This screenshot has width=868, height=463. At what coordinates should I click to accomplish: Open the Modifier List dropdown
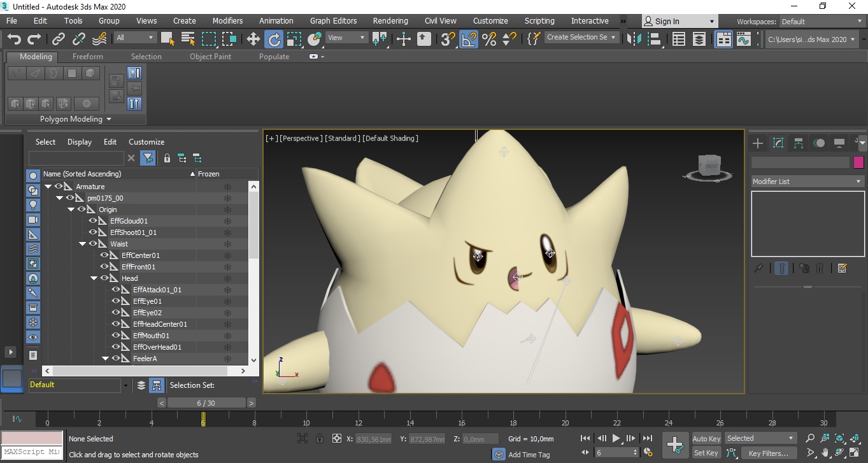(807, 182)
